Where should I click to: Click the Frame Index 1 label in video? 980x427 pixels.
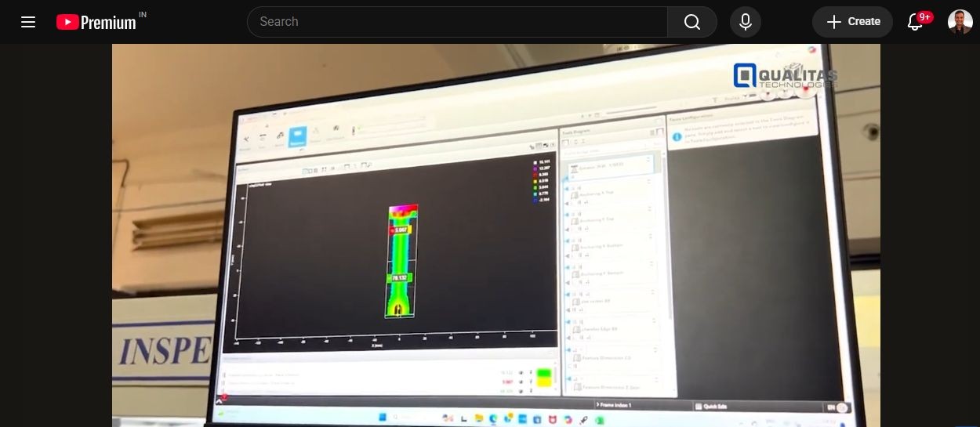615,405
